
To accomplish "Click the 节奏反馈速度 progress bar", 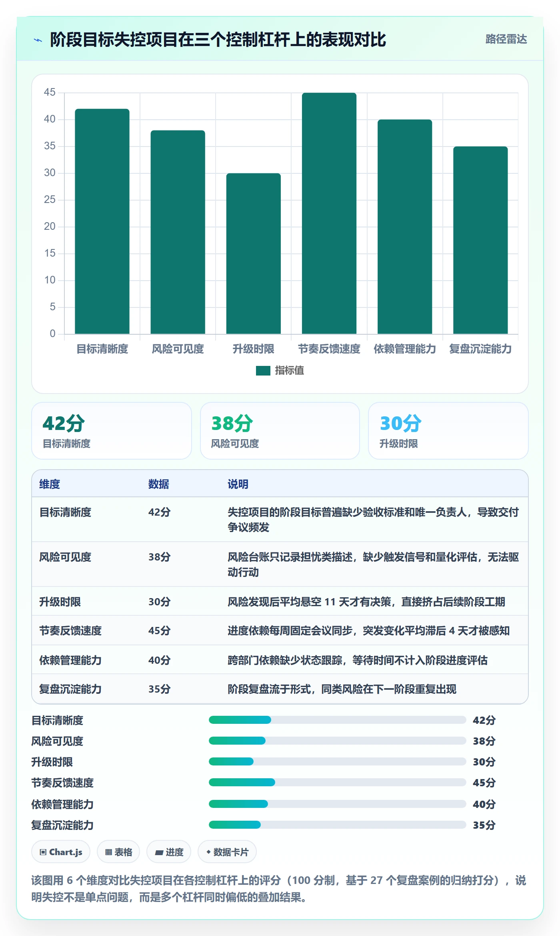I will pos(337,782).
